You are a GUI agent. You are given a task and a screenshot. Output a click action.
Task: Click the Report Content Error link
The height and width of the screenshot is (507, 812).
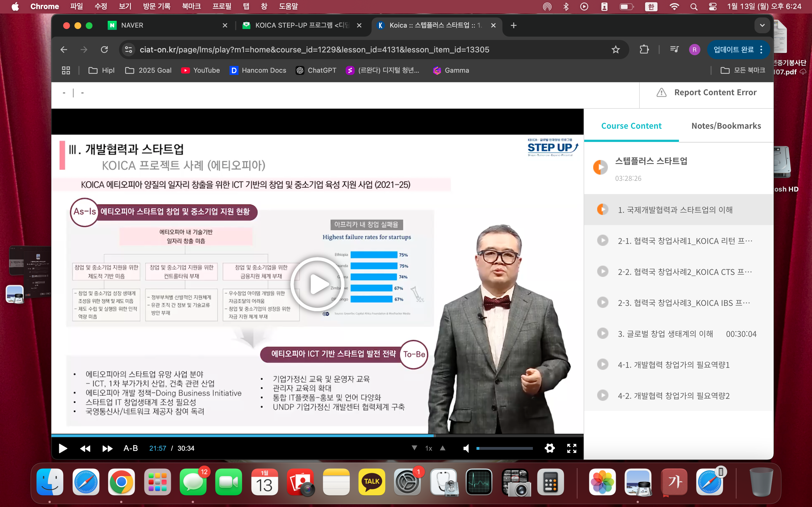pos(715,92)
